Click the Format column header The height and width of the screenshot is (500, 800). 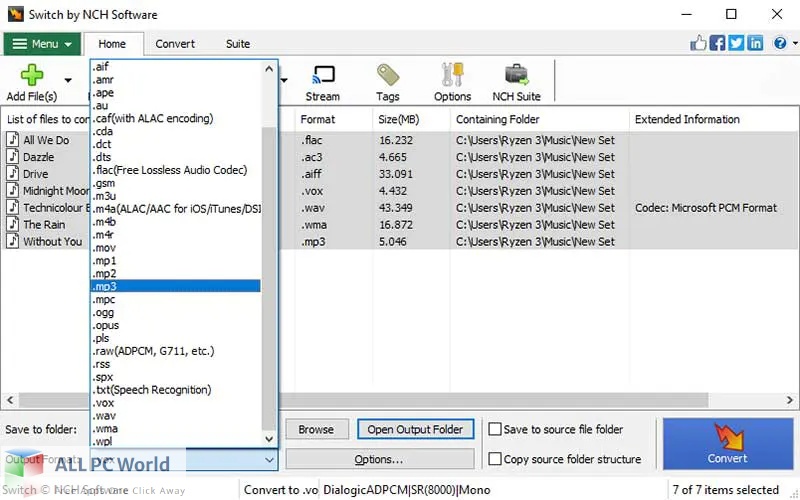[334, 119]
